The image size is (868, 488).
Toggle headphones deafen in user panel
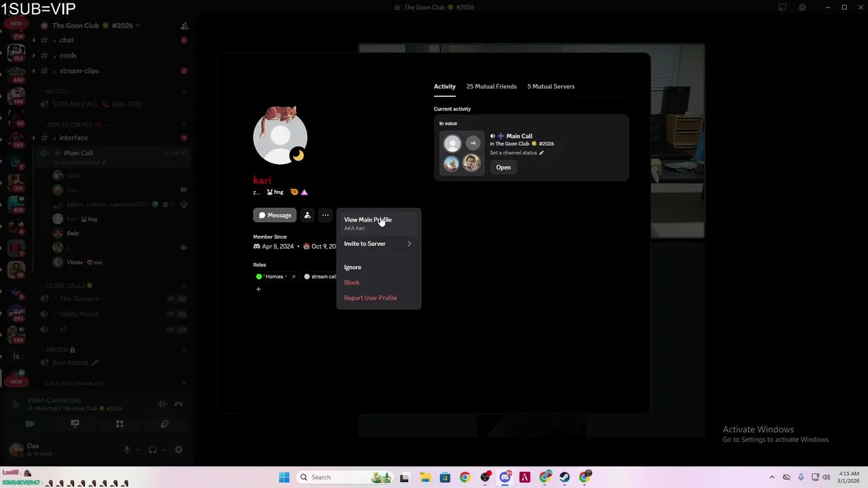[153, 450]
